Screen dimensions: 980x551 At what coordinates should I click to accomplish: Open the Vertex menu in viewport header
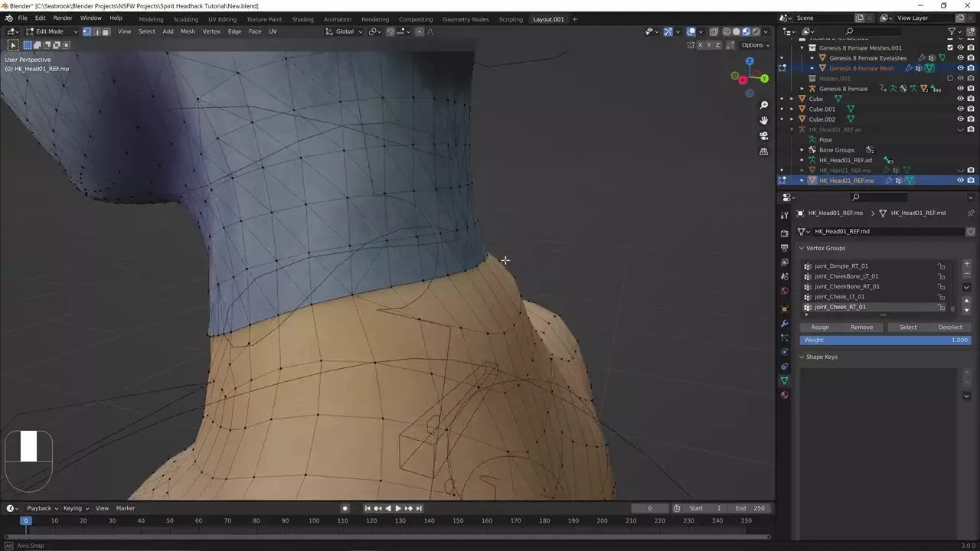click(211, 31)
